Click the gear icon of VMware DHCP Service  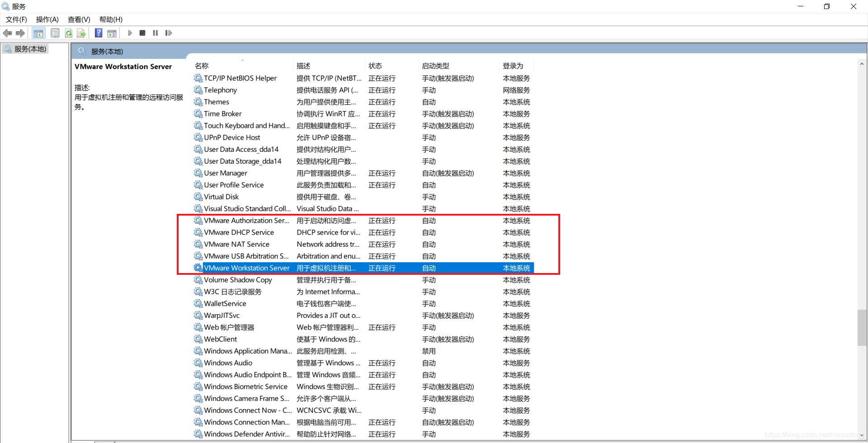(198, 232)
